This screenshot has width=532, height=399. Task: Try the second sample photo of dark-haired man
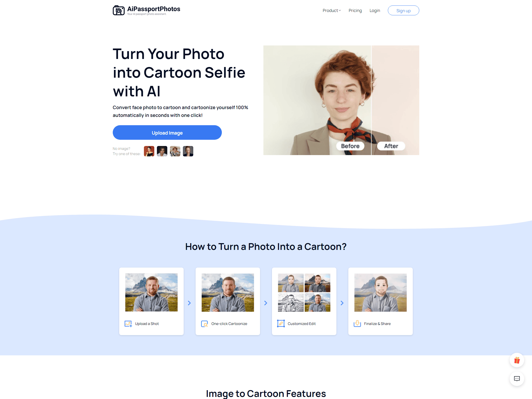(x=162, y=151)
